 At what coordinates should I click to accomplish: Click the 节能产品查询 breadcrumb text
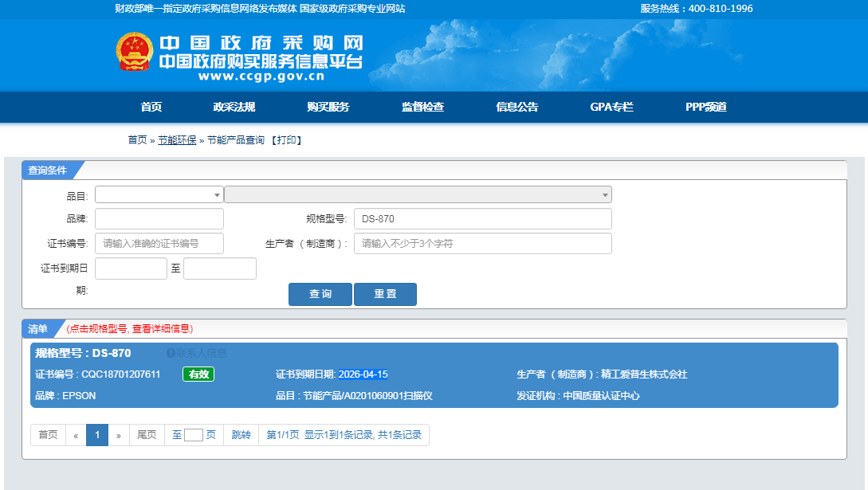(236, 140)
